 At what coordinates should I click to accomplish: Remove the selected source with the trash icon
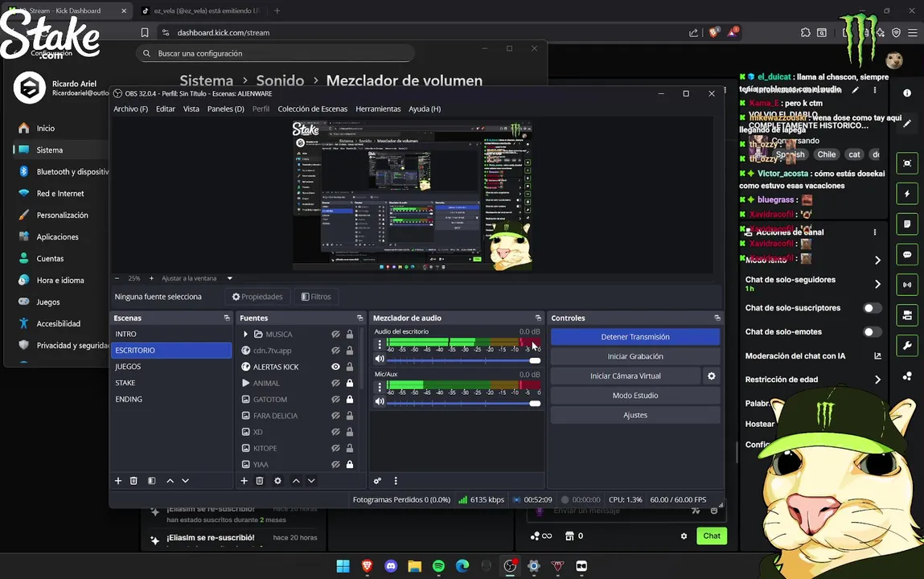(x=259, y=481)
